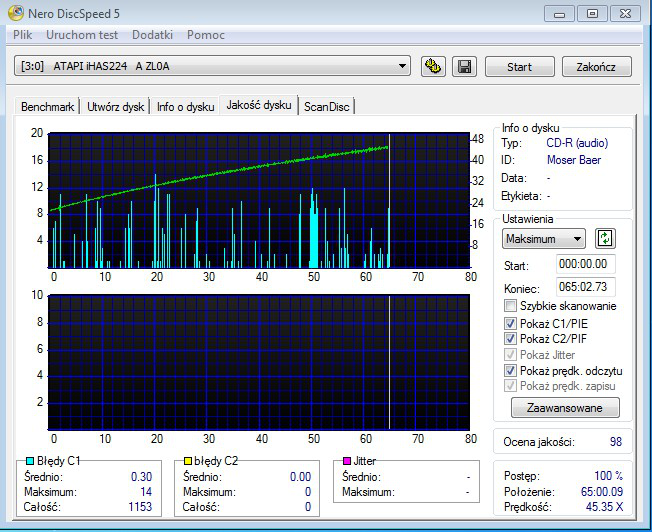This screenshot has height=532, width=652.
Task: Click the Start button
Action: (519, 67)
